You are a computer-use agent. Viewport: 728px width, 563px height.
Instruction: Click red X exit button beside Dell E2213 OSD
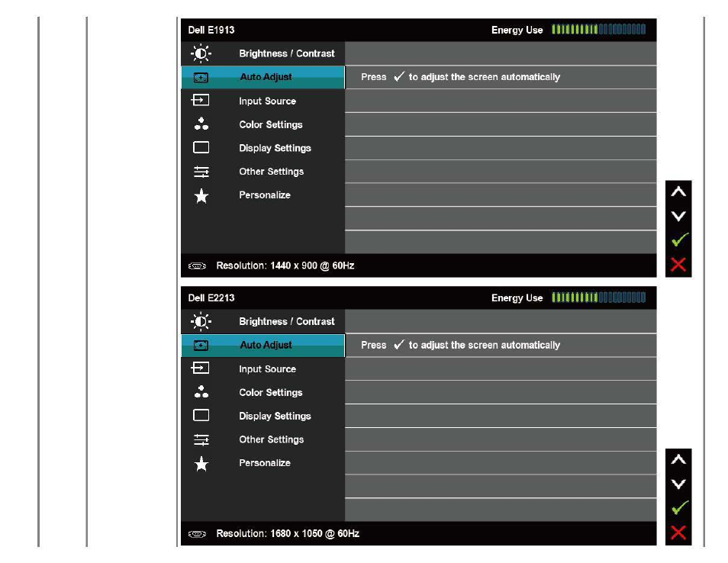[678, 532]
